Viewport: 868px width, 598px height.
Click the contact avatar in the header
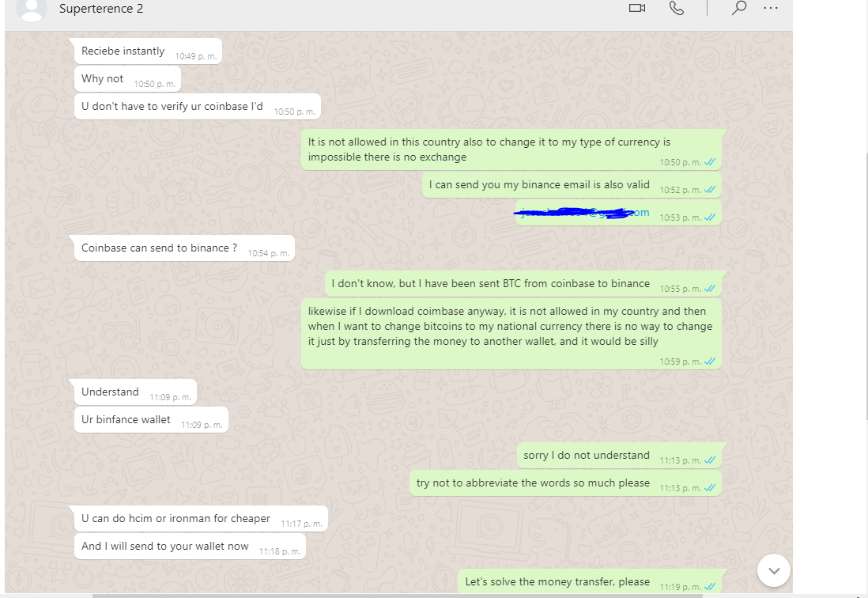click(x=32, y=9)
